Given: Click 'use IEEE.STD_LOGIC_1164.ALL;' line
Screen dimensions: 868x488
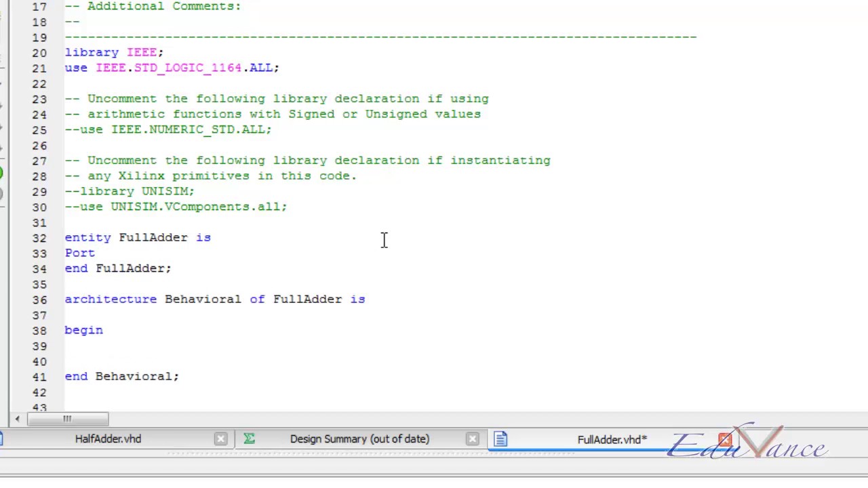Looking at the screenshot, I should pos(172,68).
